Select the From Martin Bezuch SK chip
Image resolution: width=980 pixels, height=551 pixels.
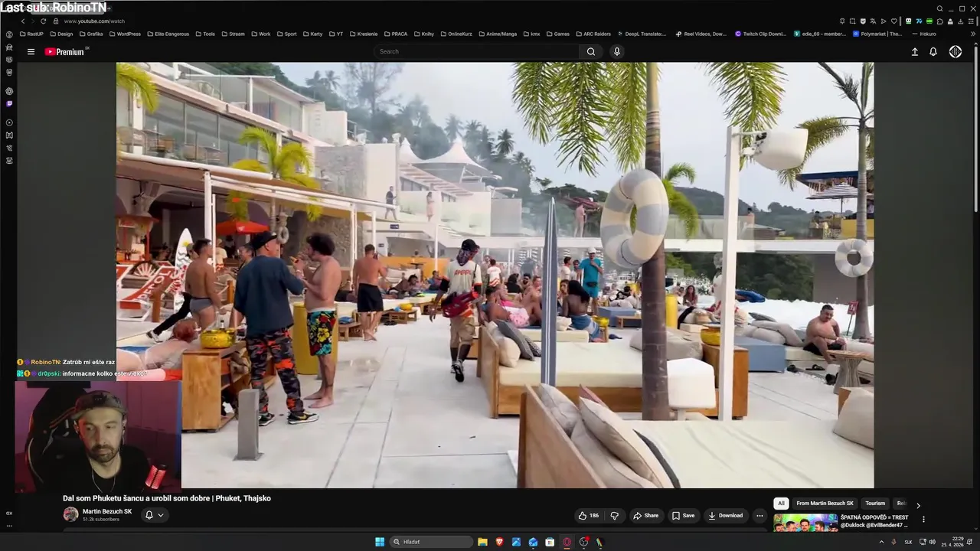(825, 504)
